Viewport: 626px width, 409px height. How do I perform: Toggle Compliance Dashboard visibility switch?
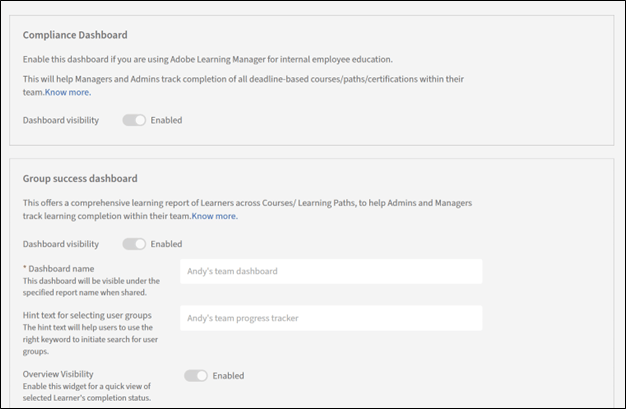click(x=134, y=120)
